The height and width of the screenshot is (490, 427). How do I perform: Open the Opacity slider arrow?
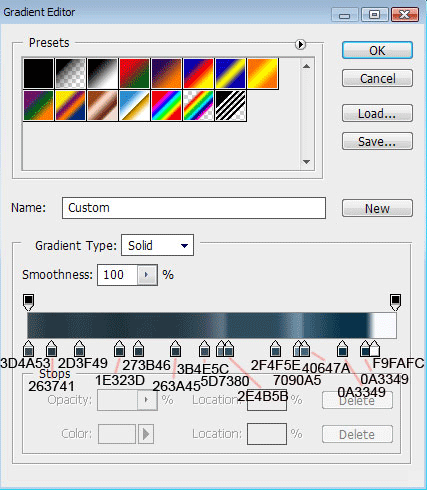tap(147, 400)
